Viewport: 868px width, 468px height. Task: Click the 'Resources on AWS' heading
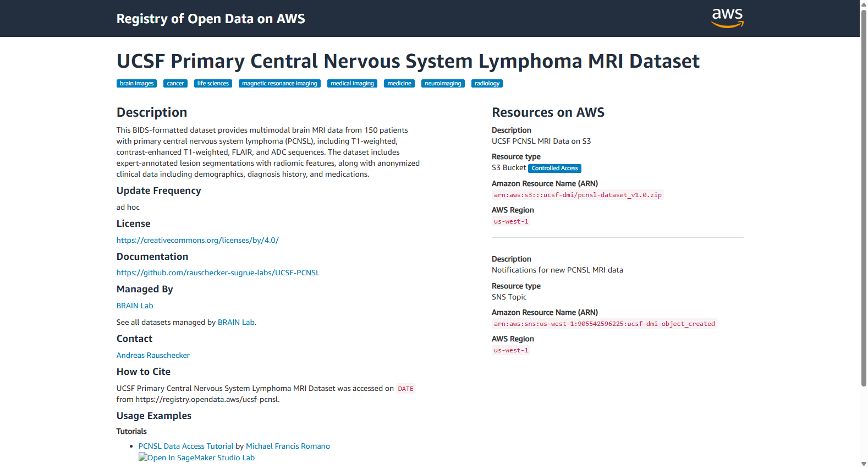548,112
